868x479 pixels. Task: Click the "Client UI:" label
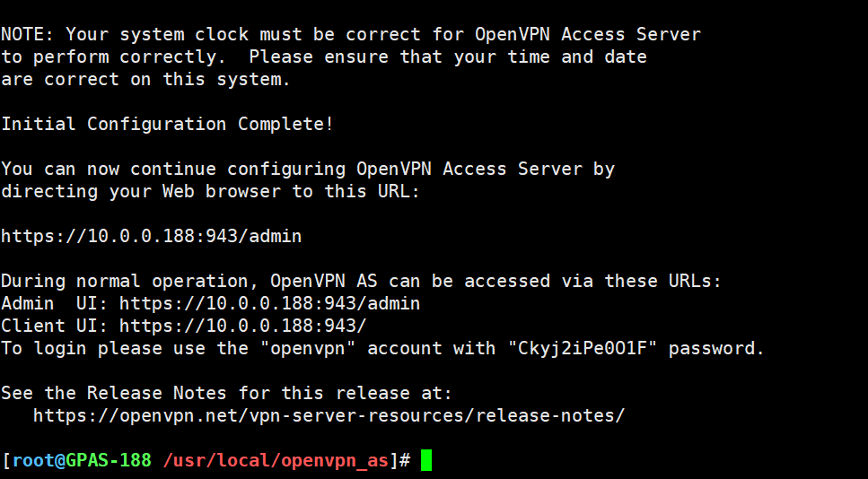point(54,327)
